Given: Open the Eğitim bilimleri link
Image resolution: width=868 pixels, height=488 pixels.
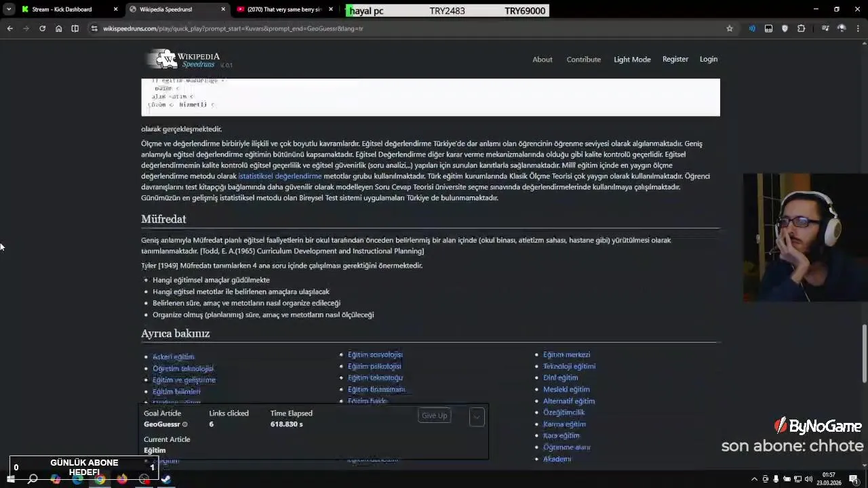Looking at the screenshot, I should [176, 392].
